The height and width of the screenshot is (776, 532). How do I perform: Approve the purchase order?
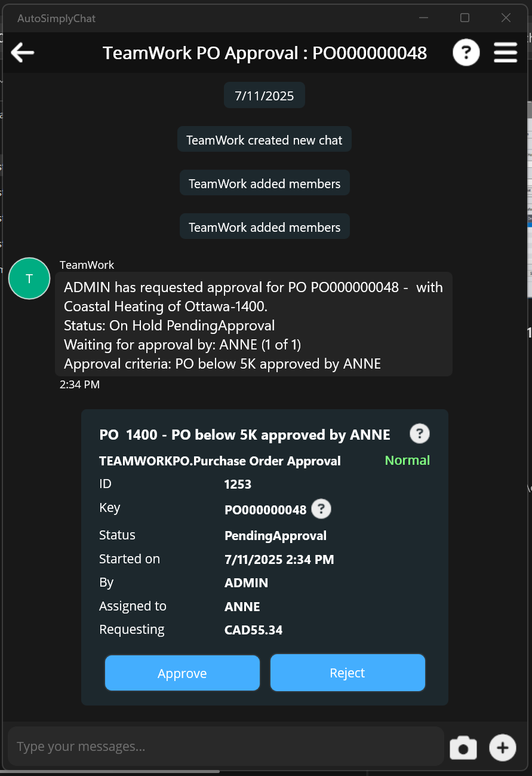click(x=182, y=673)
